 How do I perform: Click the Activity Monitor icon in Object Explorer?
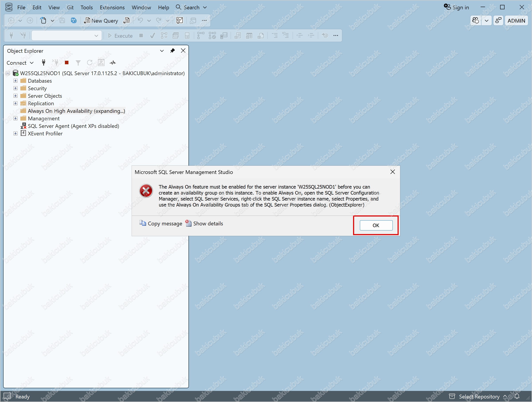(113, 63)
